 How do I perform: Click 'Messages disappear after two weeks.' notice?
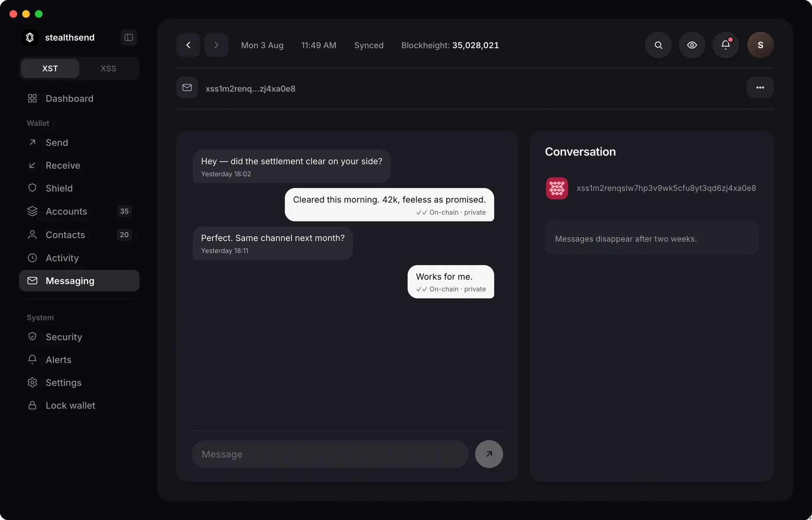click(x=651, y=238)
